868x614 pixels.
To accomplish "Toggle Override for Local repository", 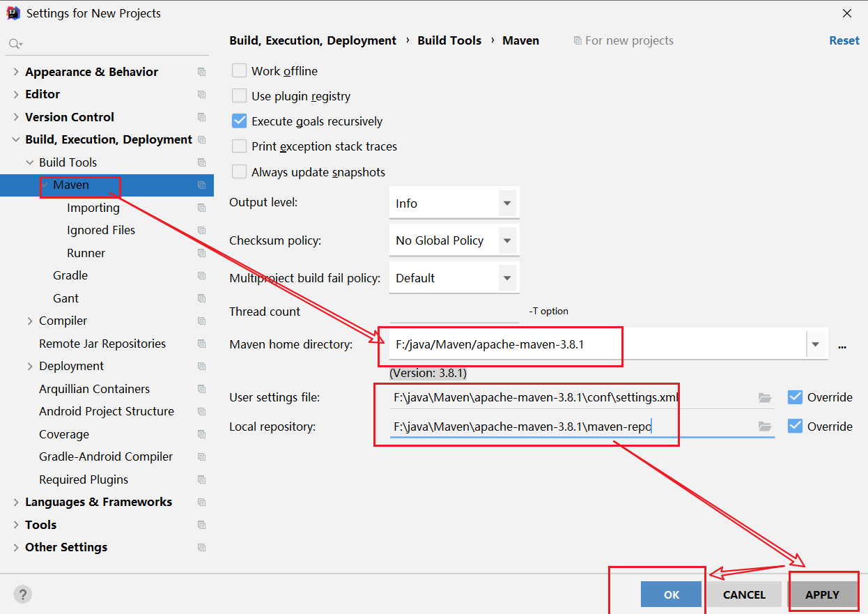I will [x=795, y=427].
